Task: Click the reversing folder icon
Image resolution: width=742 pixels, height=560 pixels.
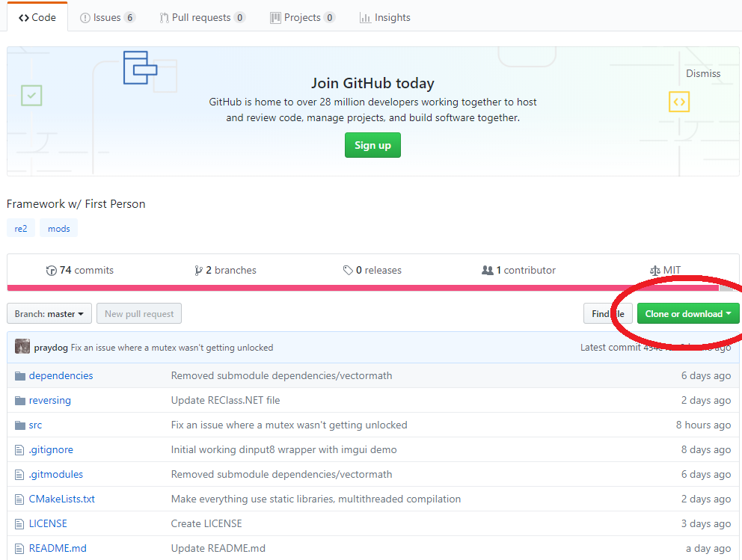Action: tap(20, 401)
